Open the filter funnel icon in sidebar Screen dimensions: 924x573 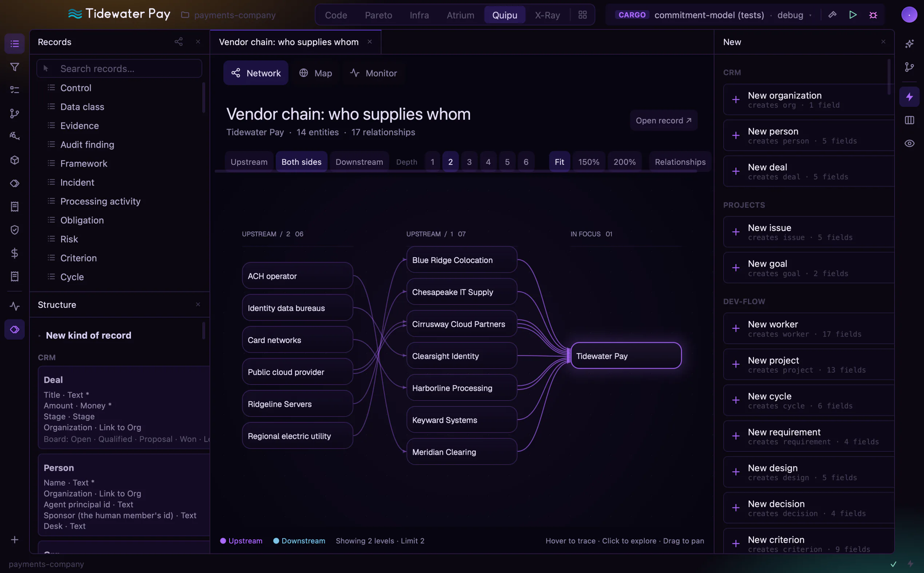tap(15, 67)
